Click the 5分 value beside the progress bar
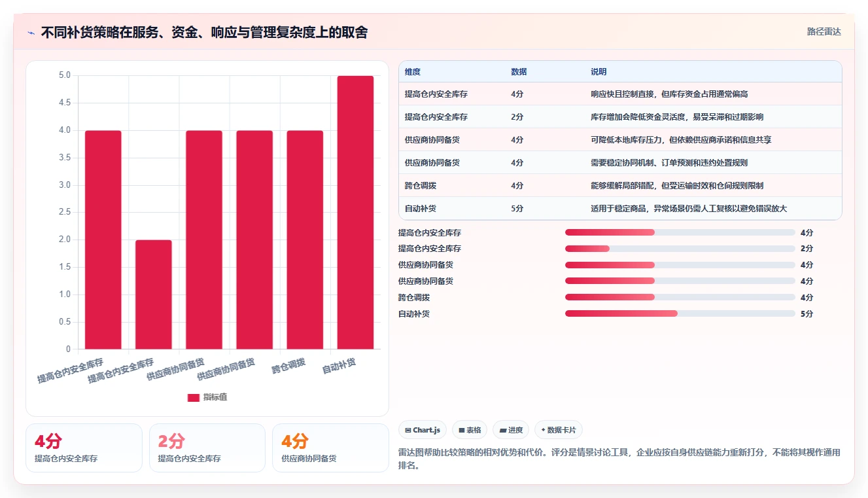Viewport: 868px width, 498px height. tap(807, 314)
